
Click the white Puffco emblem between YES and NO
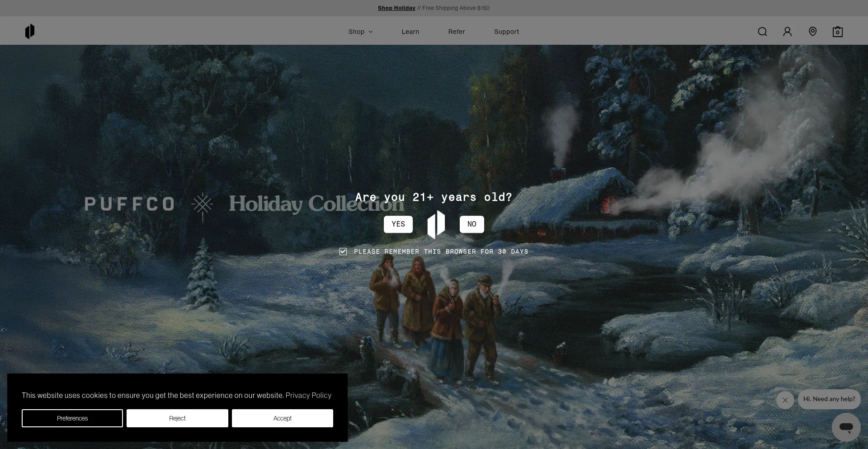pos(436,224)
